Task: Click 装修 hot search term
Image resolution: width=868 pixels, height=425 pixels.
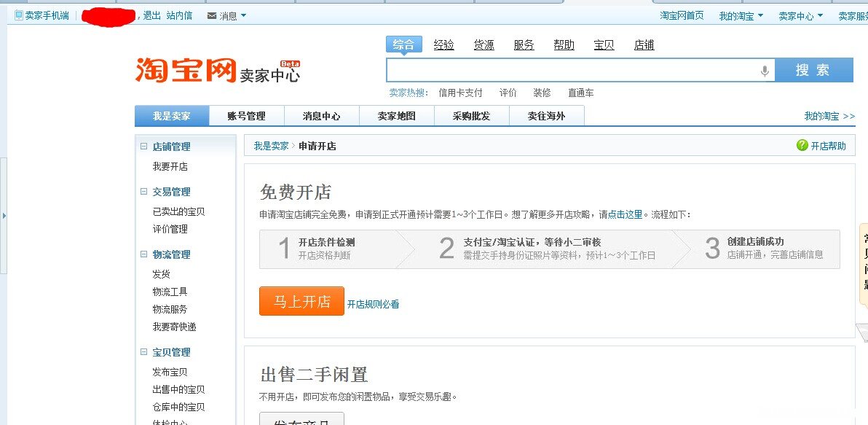Action: click(x=542, y=93)
